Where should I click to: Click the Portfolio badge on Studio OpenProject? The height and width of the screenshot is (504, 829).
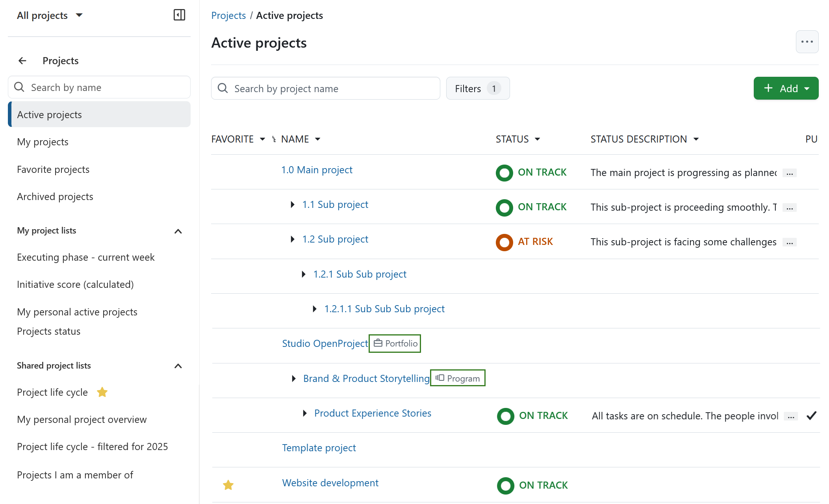[394, 343]
